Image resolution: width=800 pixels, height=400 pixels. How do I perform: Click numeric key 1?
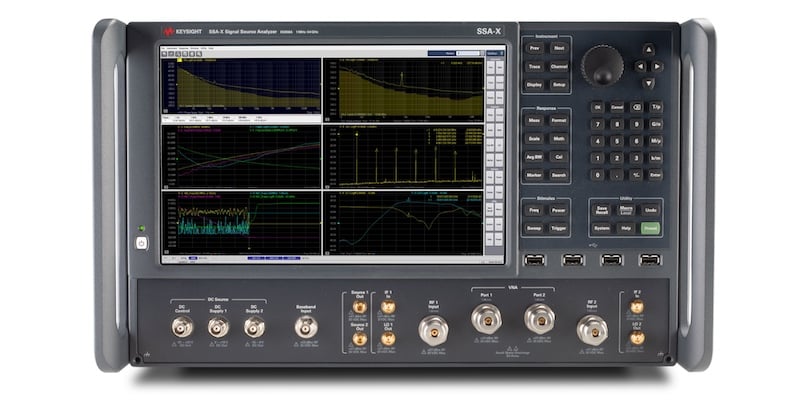point(597,158)
